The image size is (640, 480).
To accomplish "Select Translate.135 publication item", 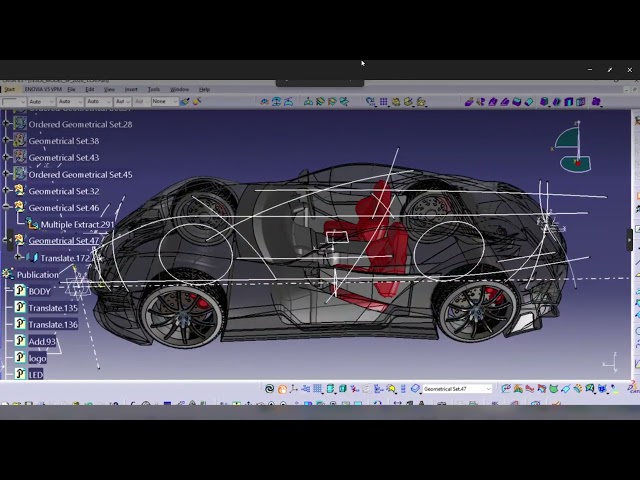I will click(53, 308).
